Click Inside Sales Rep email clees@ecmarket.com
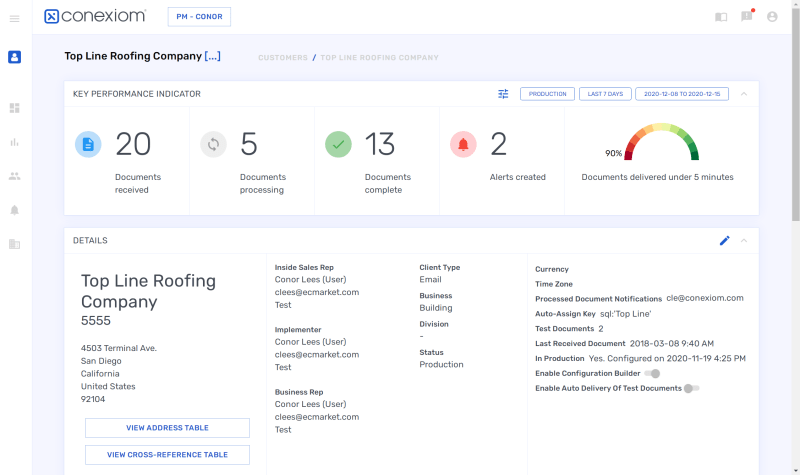This screenshot has width=800, height=475. [x=317, y=292]
